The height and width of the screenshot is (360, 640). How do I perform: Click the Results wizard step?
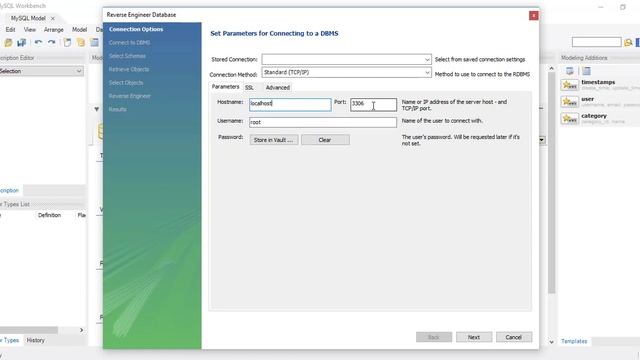coord(117,109)
